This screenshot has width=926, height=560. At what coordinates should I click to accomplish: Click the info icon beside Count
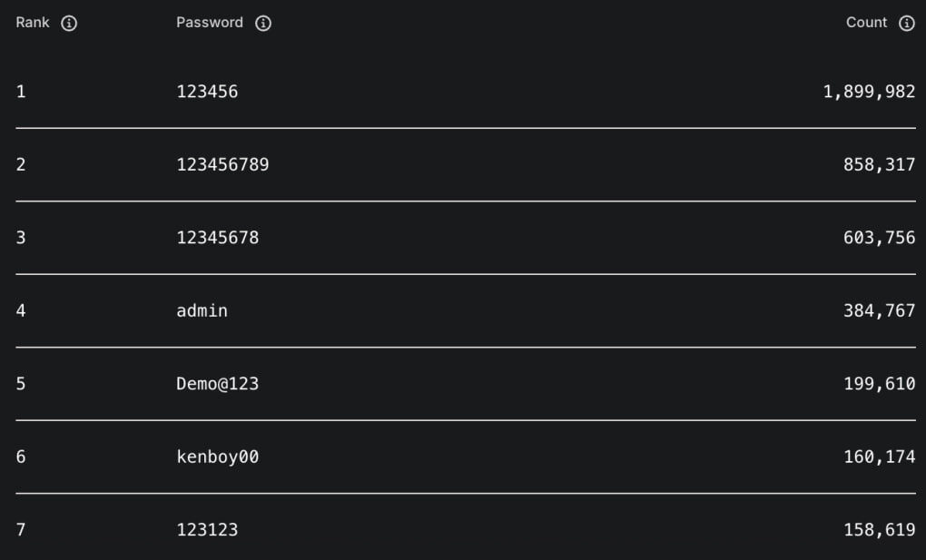tap(906, 24)
